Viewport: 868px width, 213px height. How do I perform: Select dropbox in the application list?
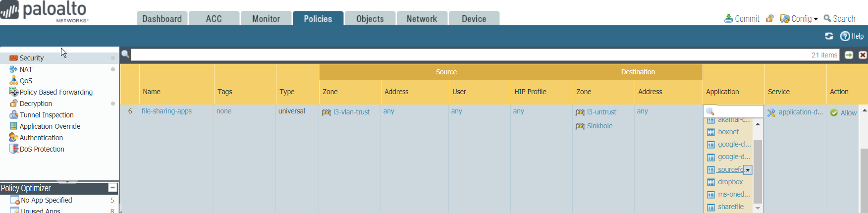coord(730,182)
